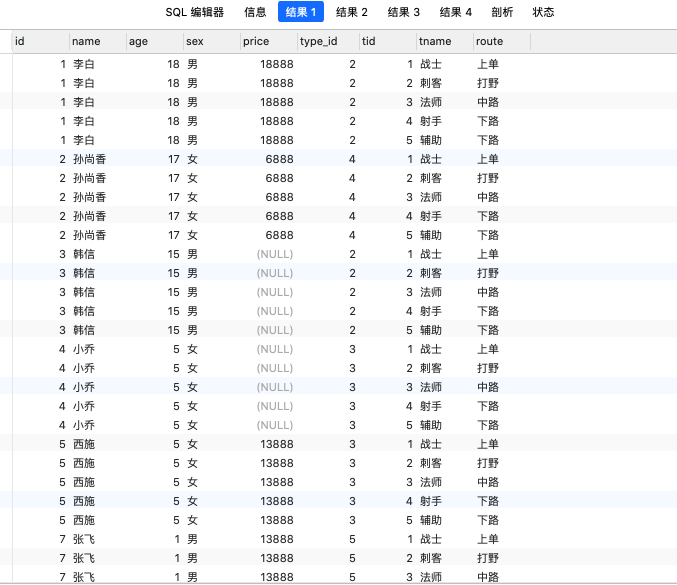Click 法师 in the 张飞 row

click(431, 577)
